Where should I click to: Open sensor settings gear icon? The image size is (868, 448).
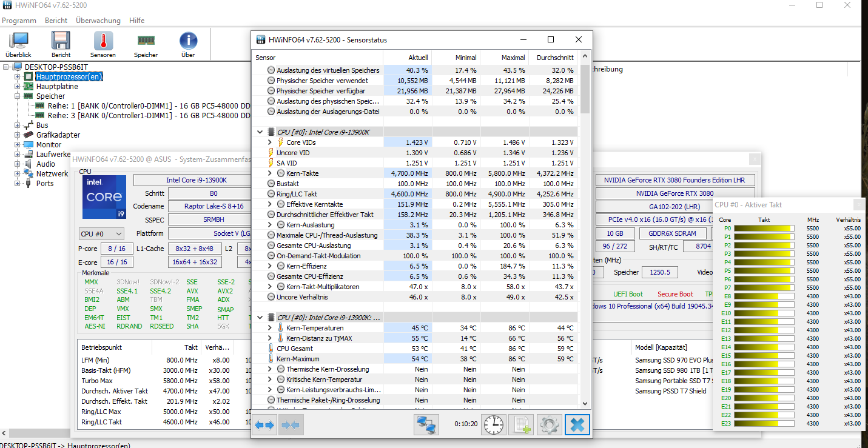pos(550,425)
